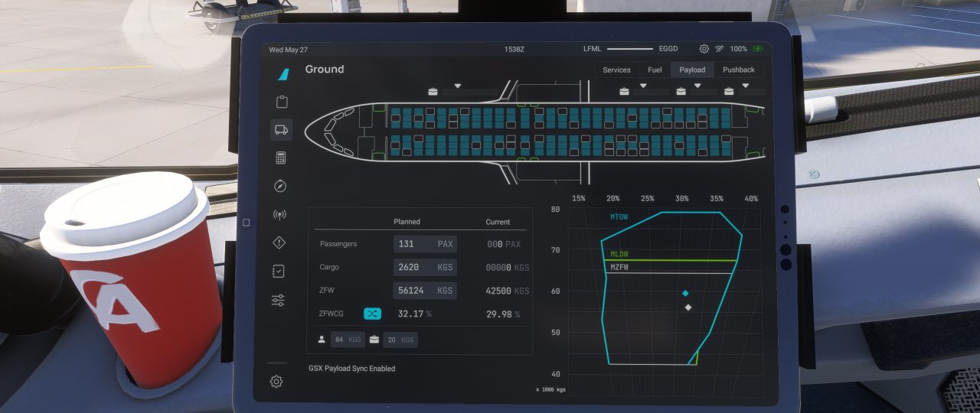Screen dimensions: 980x413
Task: Open the FlyByWire Dashboard logo page
Action: pyautogui.click(x=282, y=74)
